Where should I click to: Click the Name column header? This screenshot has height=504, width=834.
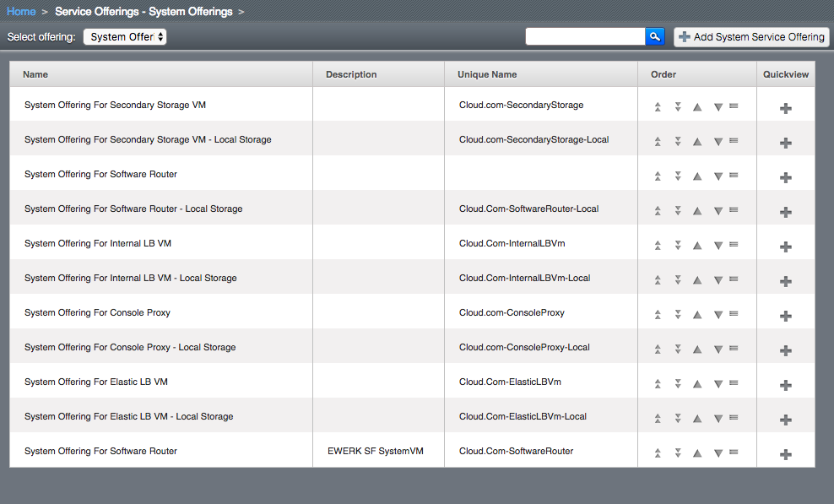tap(161, 74)
